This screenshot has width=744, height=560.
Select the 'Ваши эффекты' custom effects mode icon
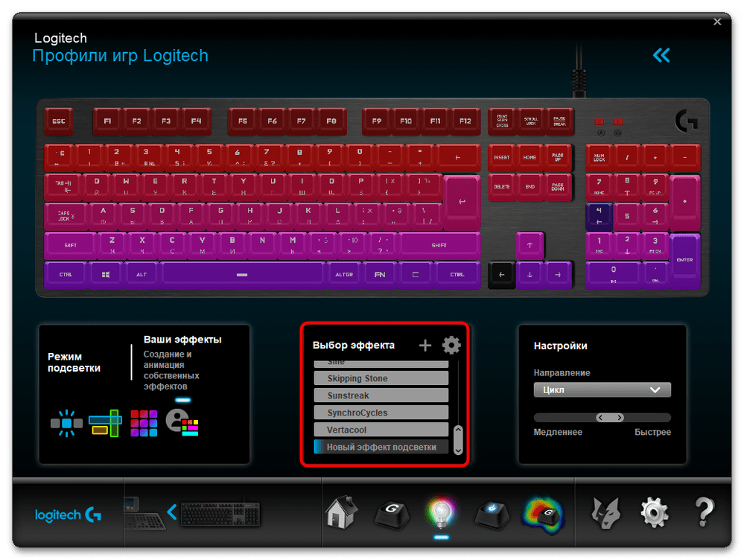tap(182, 422)
